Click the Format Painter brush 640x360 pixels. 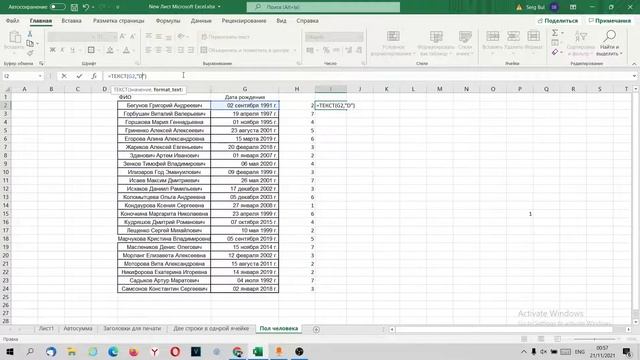(30, 52)
